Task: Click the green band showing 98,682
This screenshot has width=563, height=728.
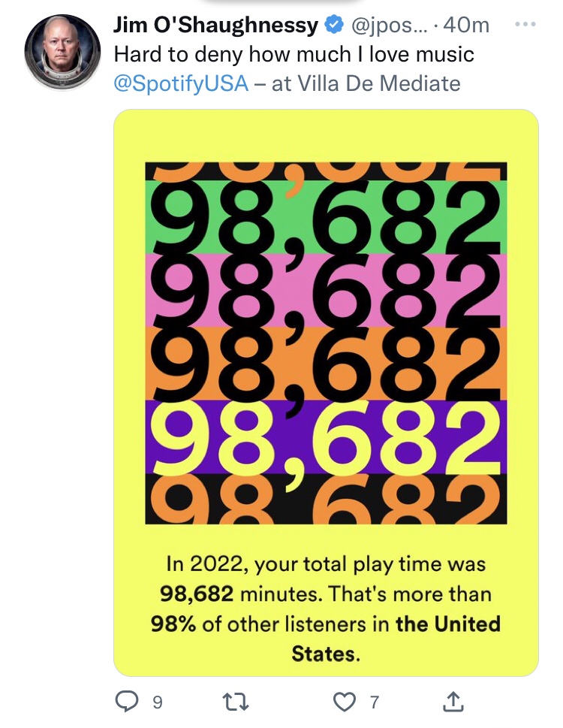Action: click(x=326, y=218)
